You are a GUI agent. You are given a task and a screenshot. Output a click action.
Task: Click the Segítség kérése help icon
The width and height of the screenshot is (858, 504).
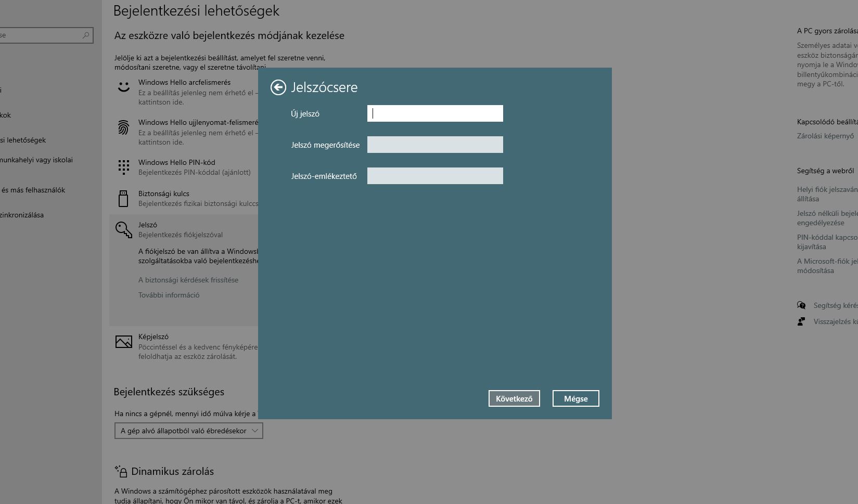pos(801,305)
